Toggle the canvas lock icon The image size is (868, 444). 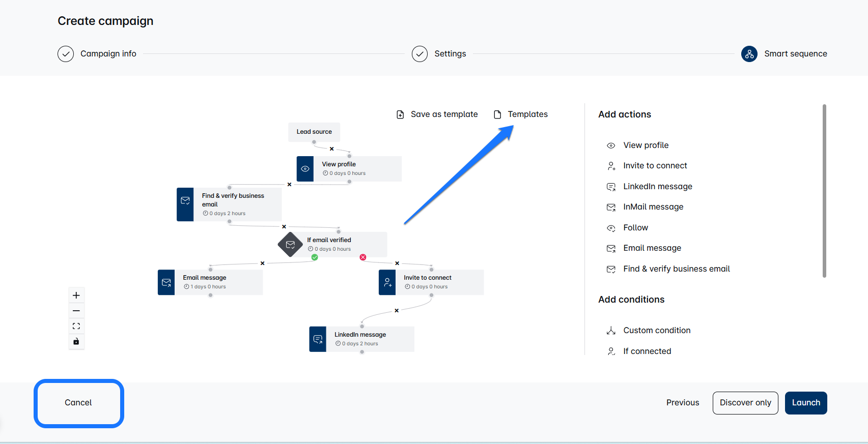[x=76, y=341]
